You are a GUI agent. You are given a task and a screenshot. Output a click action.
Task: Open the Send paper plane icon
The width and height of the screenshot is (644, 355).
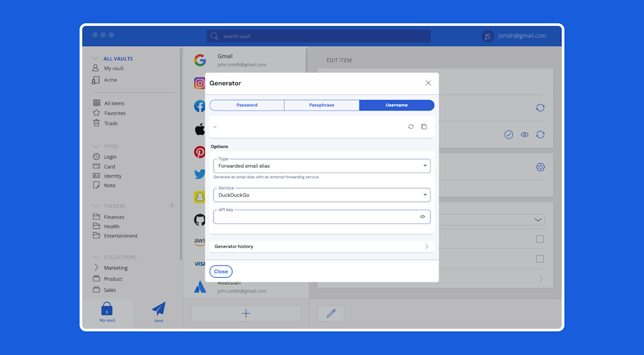click(x=158, y=310)
